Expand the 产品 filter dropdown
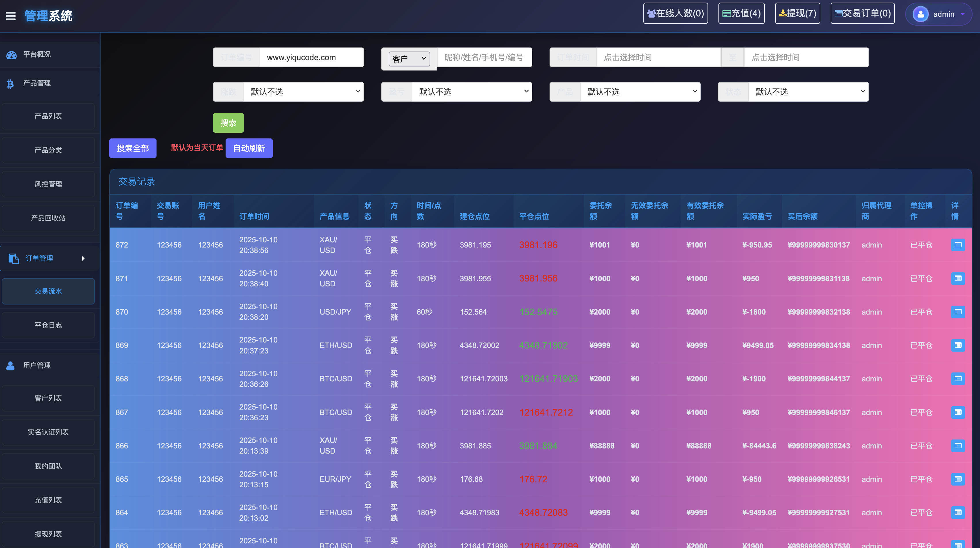Viewport: 980px width, 548px height. click(640, 92)
